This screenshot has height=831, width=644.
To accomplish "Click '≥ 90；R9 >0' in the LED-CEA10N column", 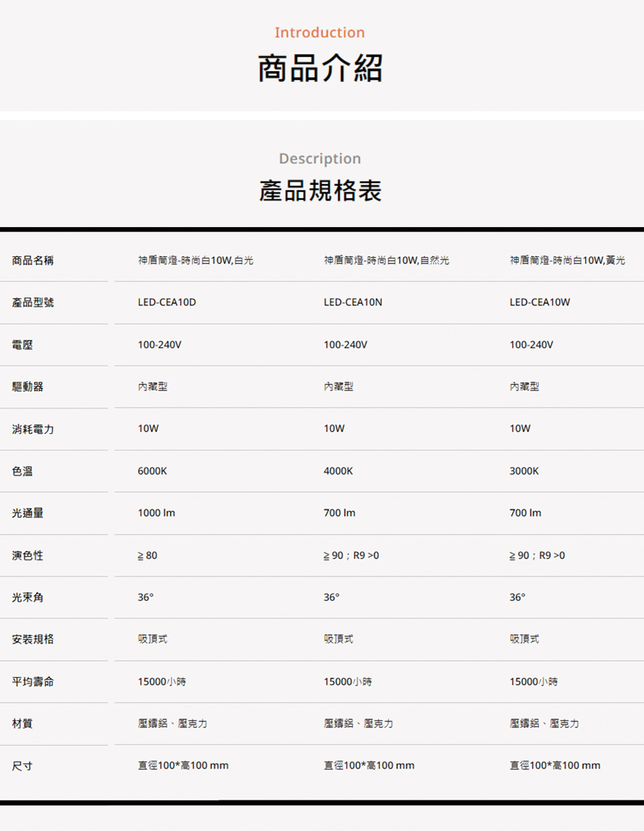I will click(x=352, y=555).
